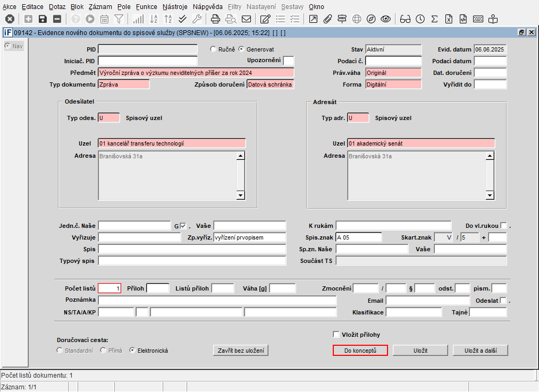Open the Nástroje menu
Viewport: 539px width, 392px height.
(x=175, y=6)
